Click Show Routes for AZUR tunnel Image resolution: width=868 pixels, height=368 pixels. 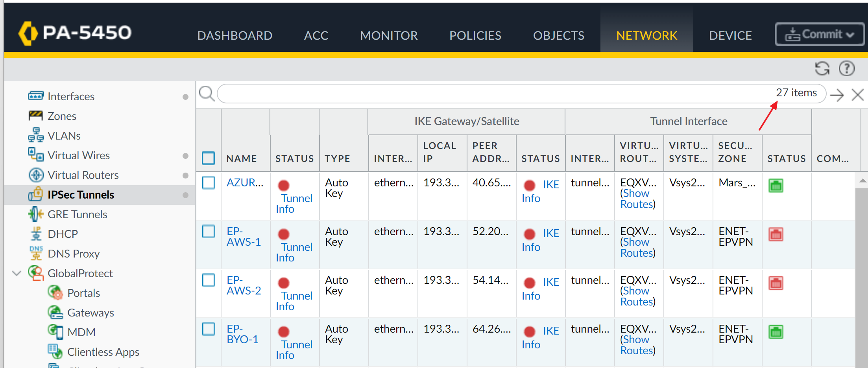tap(635, 199)
